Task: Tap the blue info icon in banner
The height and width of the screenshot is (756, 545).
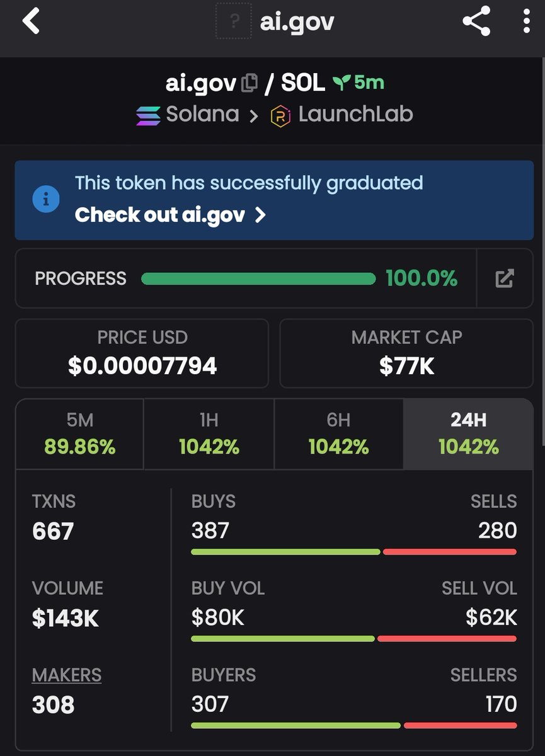Action: (46, 200)
